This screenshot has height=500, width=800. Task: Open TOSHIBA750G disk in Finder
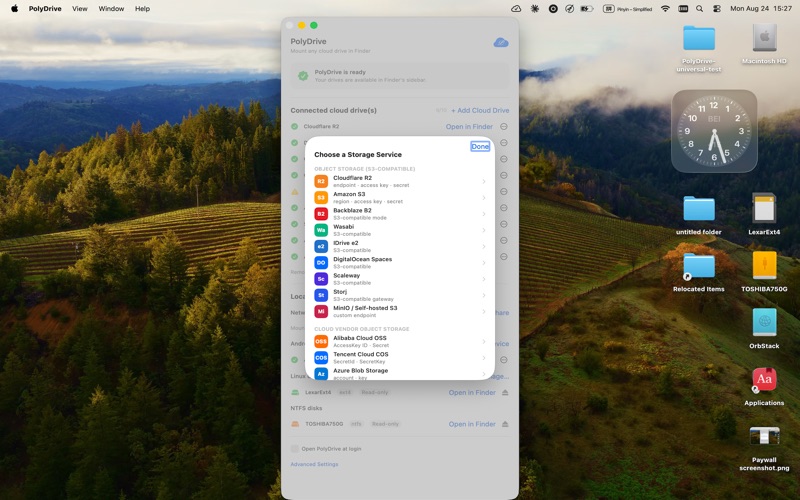(x=472, y=424)
